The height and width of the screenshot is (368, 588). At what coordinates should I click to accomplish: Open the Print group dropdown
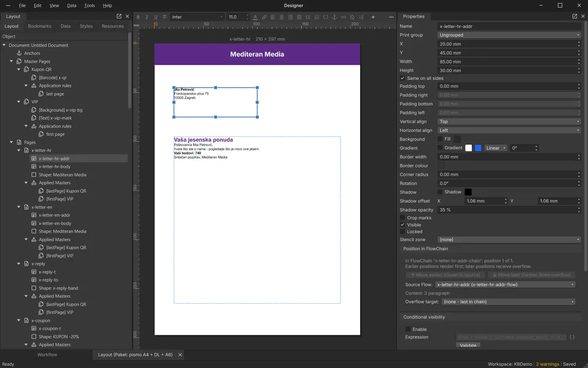point(509,35)
